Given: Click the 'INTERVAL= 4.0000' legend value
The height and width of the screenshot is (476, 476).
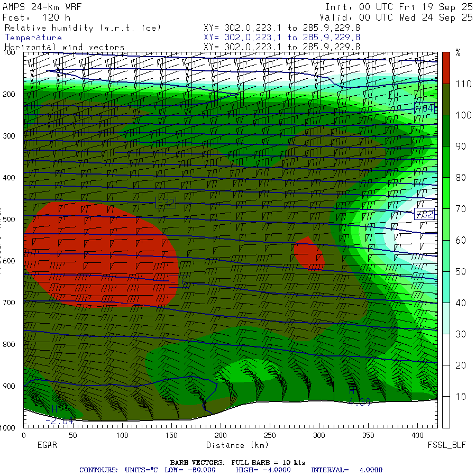Looking at the screenshot, I should [x=346, y=470].
